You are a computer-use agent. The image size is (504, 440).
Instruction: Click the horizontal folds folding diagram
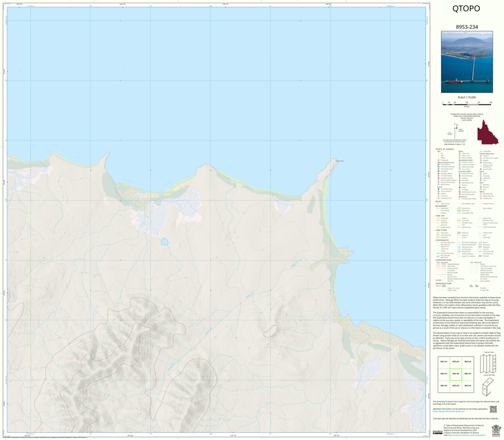coord(488,386)
